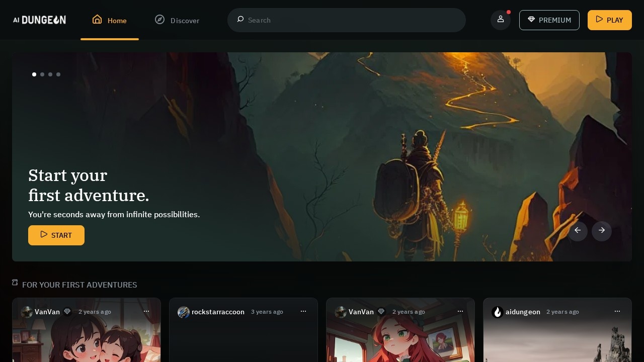Click the AI Dungeon logo
The width and height of the screenshot is (644, 362).
point(39,20)
